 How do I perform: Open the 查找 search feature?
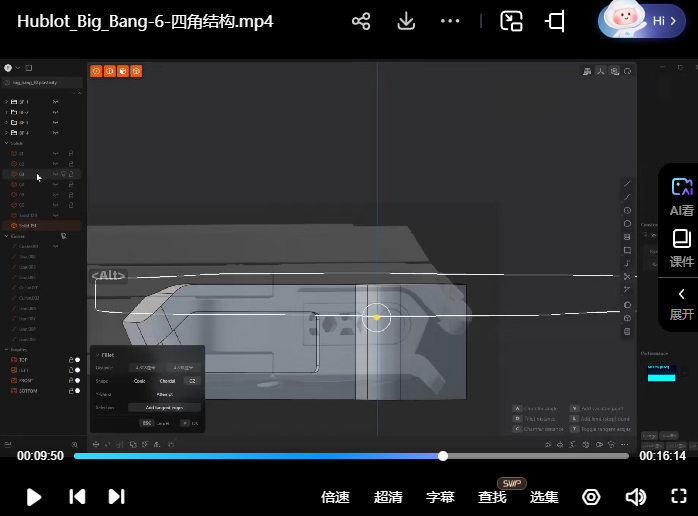tap(492, 497)
